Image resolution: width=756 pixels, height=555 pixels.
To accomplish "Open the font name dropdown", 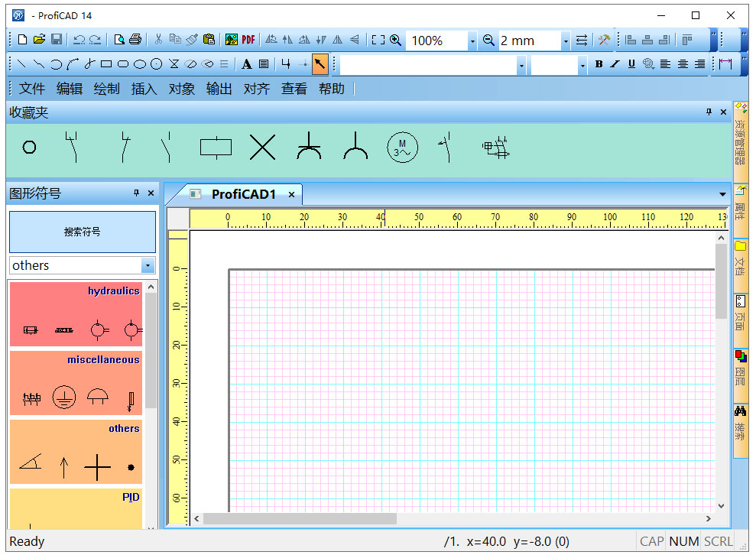I will coord(521,65).
